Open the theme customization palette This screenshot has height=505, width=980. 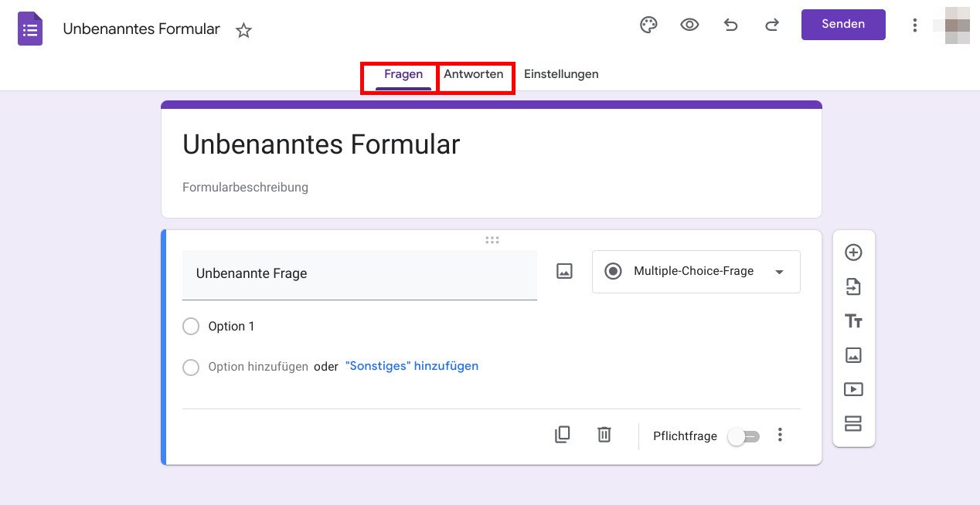tap(648, 25)
